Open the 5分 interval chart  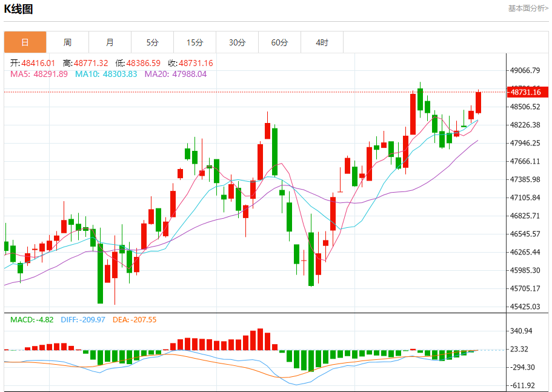pos(152,42)
